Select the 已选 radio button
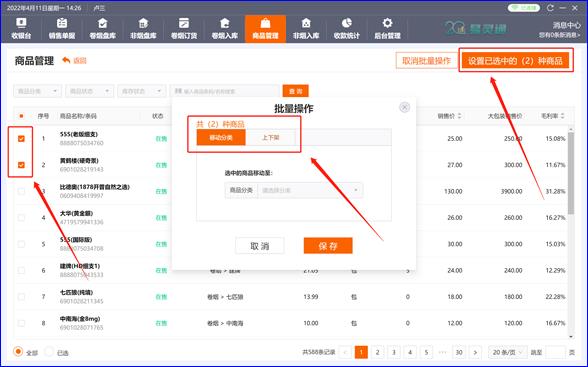This screenshot has width=588, height=367. tap(49, 352)
